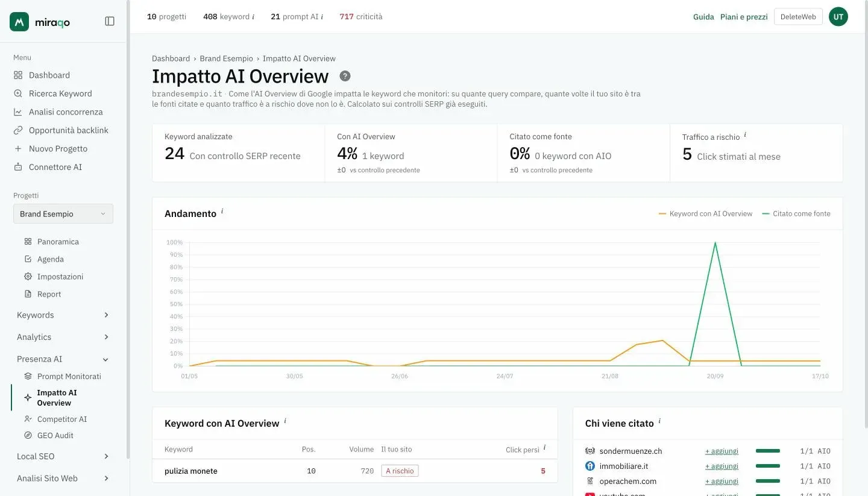Click the operachem.com favicon

coord(590,481)
